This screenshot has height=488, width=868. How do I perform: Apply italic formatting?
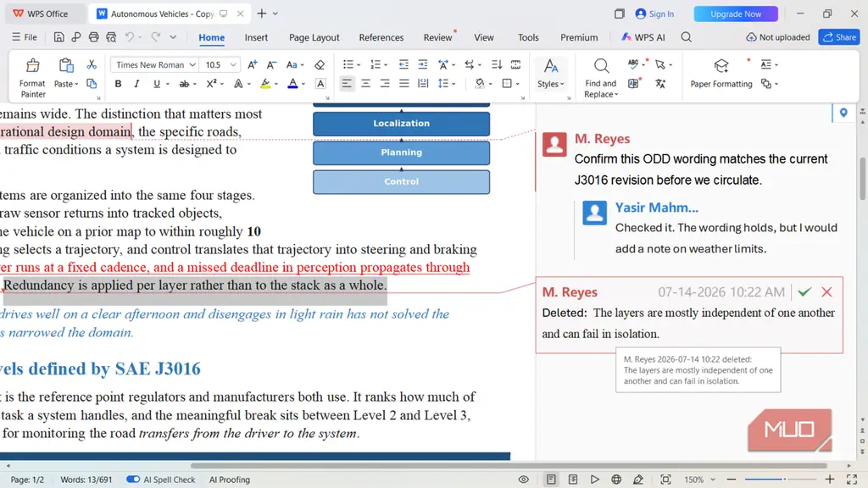point(136,84)
